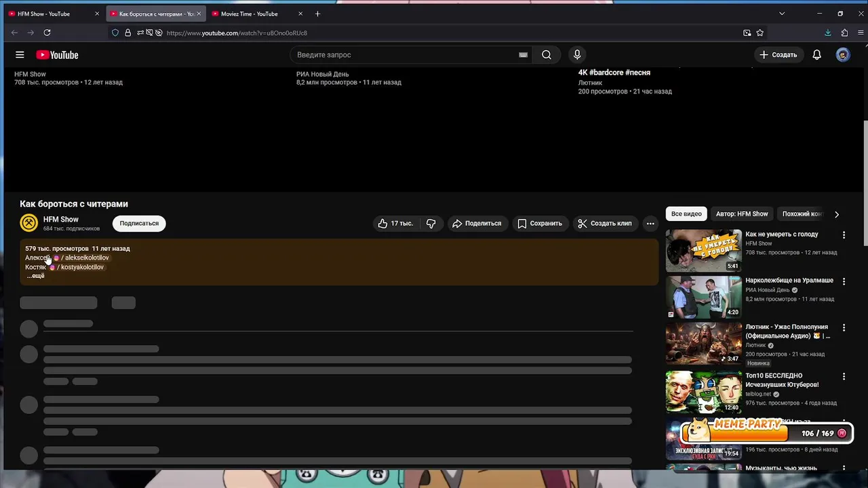Open the HFM Show channel name link
Image resolution: width=868 pixels, height=488 pixels.
click(61, 220)
